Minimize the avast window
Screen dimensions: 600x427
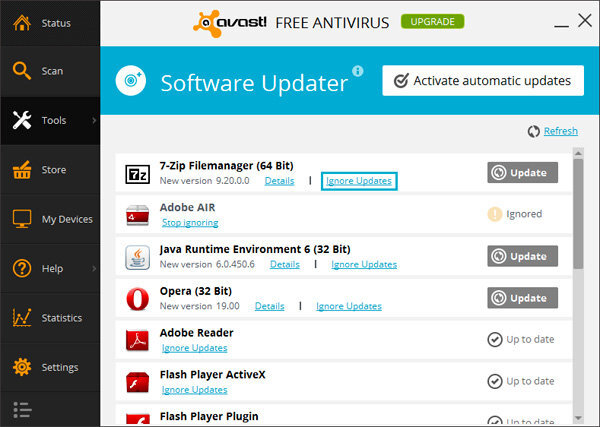click(561, 26)
